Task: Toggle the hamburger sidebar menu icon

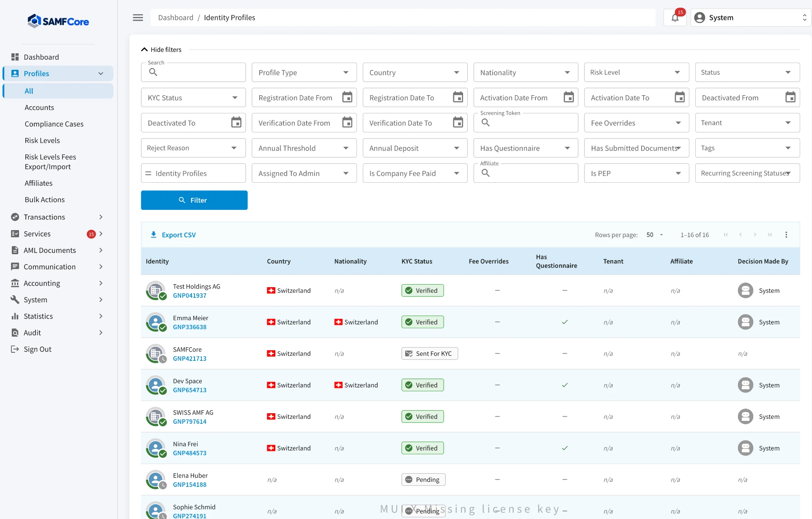Action: pos(138,17)
